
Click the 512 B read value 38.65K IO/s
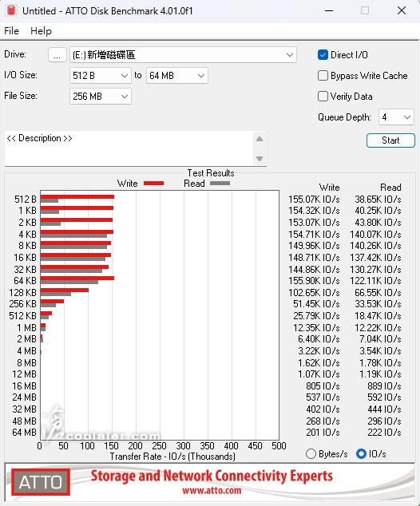pos(378,199)
